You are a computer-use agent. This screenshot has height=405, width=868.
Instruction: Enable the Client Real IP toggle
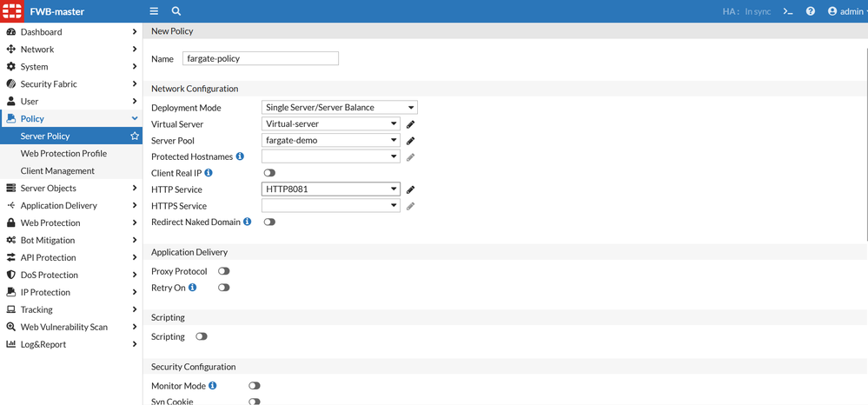click(269, 173)
